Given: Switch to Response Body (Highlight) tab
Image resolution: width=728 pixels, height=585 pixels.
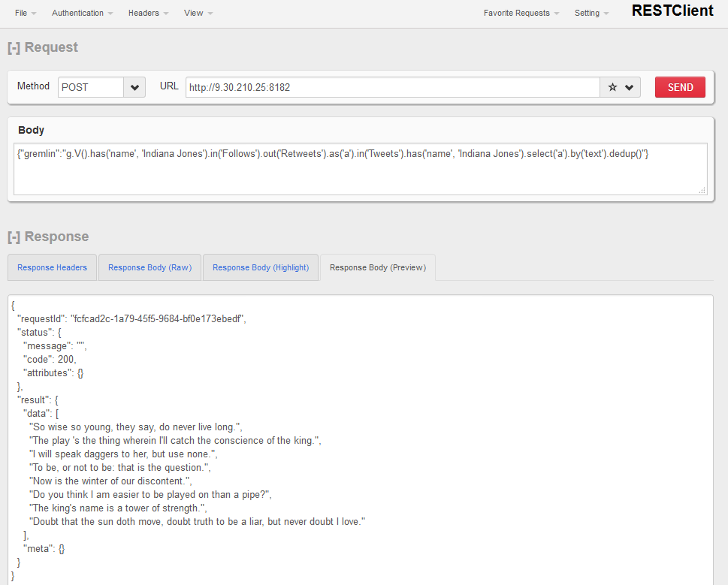Looking at the screenshot, I should point(261,267).
